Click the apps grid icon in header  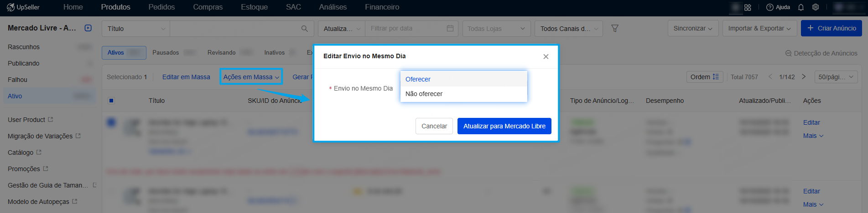pyautogui.click(x=748, y=7)
